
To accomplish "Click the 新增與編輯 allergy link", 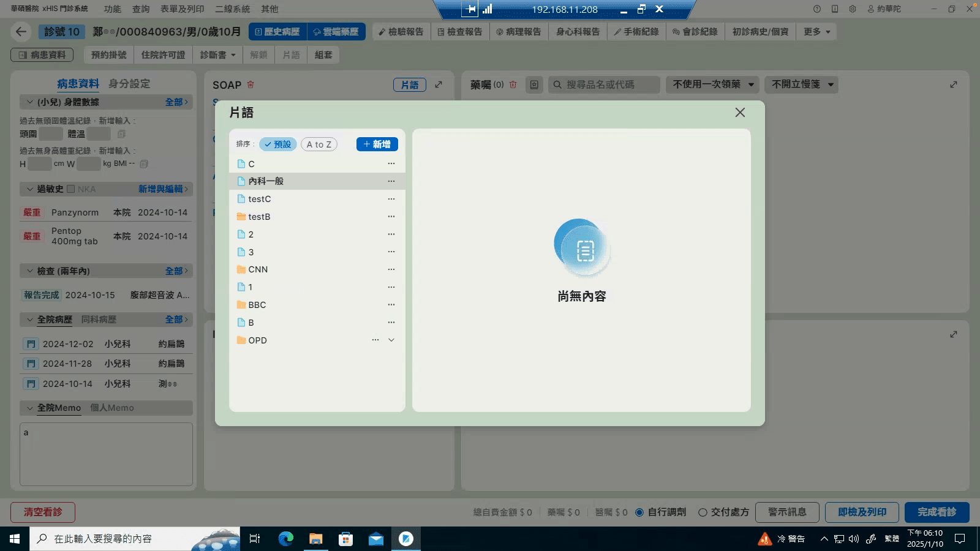I will pos(163,189).
